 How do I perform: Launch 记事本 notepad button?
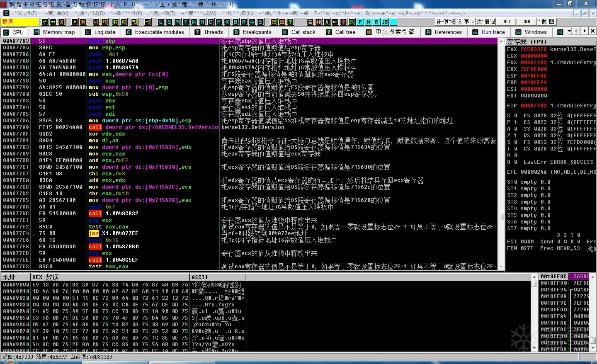(466, 22)
